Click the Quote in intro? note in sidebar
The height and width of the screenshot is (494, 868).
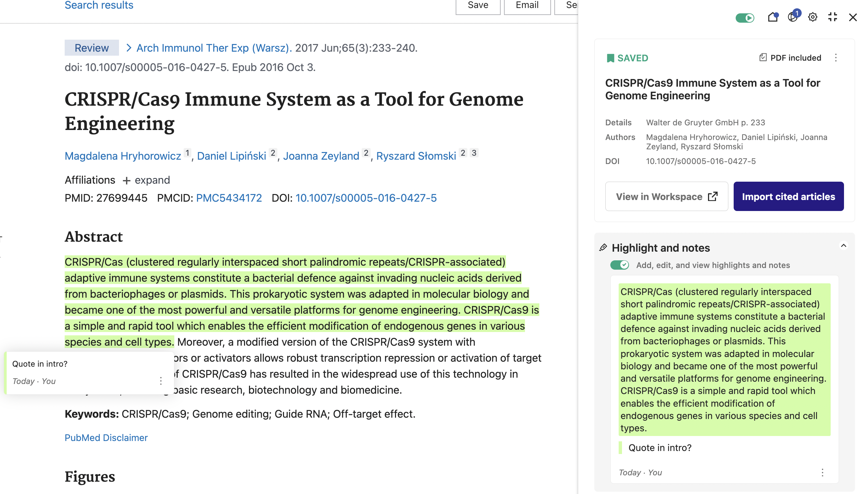(x=660, y=448)
